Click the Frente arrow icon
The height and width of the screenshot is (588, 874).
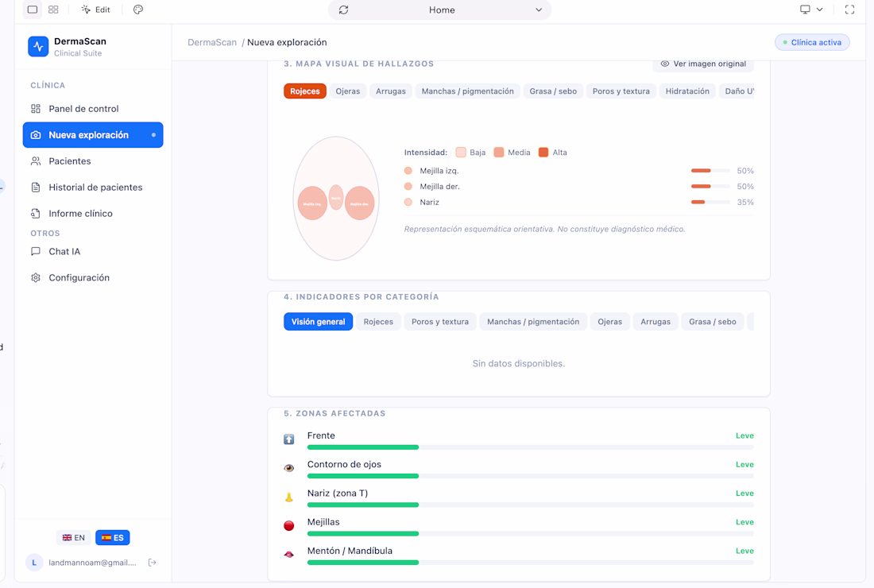click(288, 439)
